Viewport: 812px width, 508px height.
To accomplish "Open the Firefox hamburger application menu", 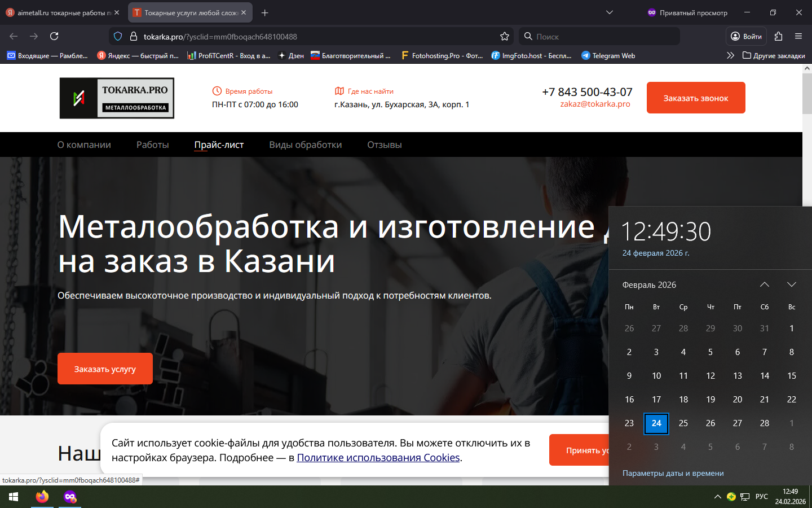I will [798, 36].
